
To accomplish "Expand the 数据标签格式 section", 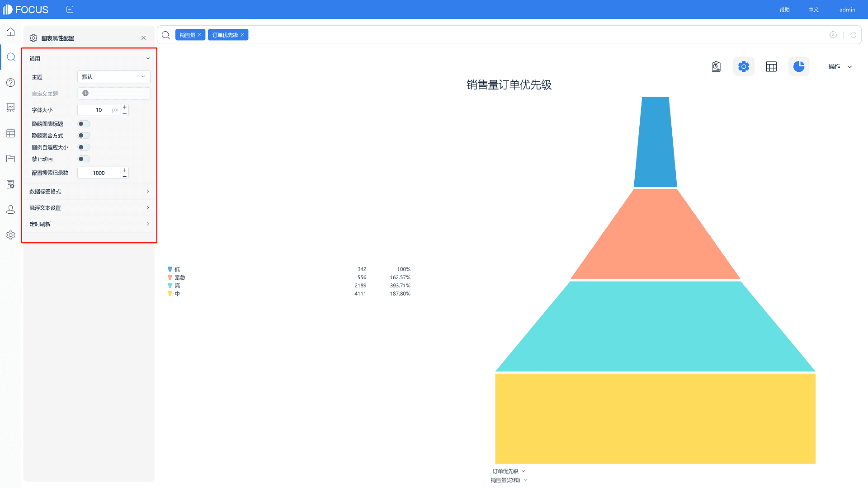I will 89,191.
